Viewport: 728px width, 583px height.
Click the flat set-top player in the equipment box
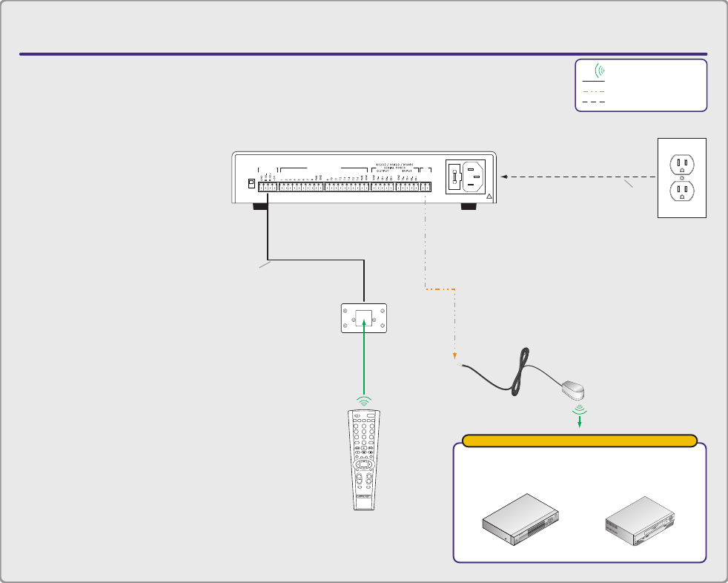(520, 519)
